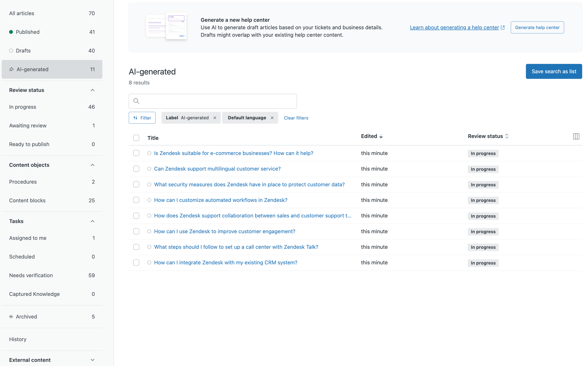The height and width of the screenshot is (366, 588).
Task: Click the Generate help center button
Action: (537, 27)
